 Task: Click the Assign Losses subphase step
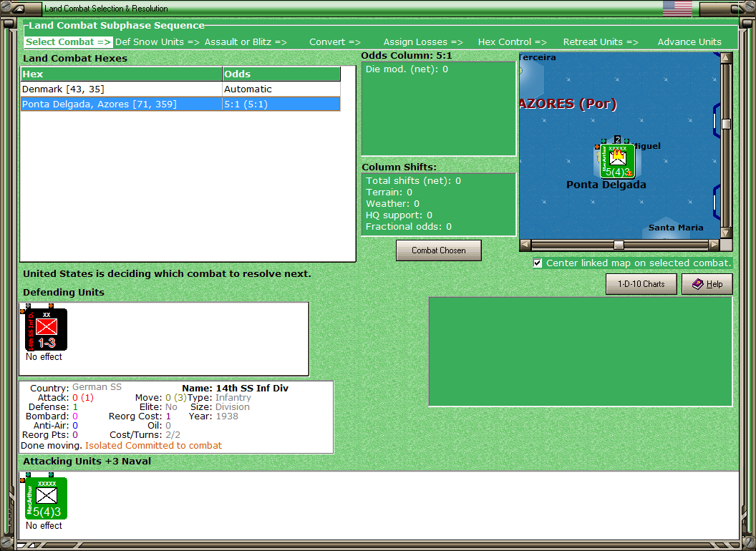point(423,42)
